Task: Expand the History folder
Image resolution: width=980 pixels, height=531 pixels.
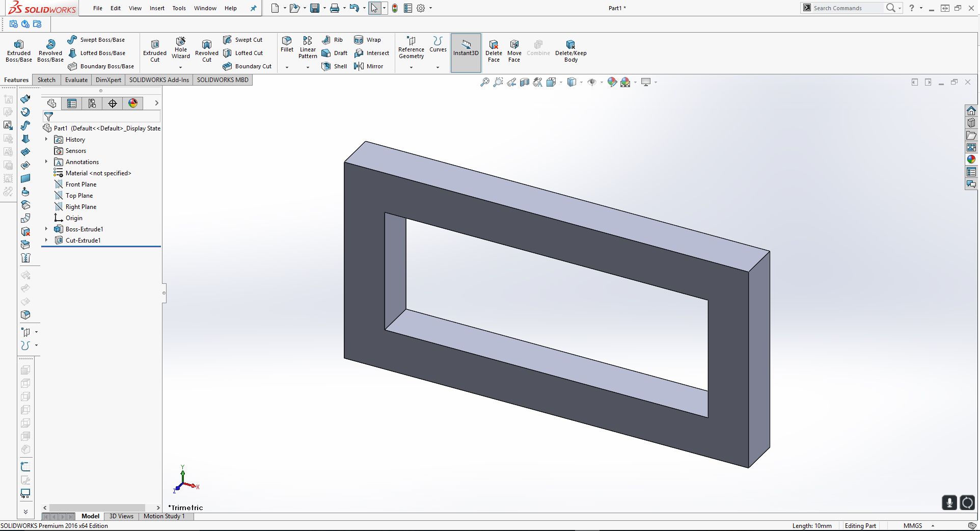Action: tap(46, 139)
